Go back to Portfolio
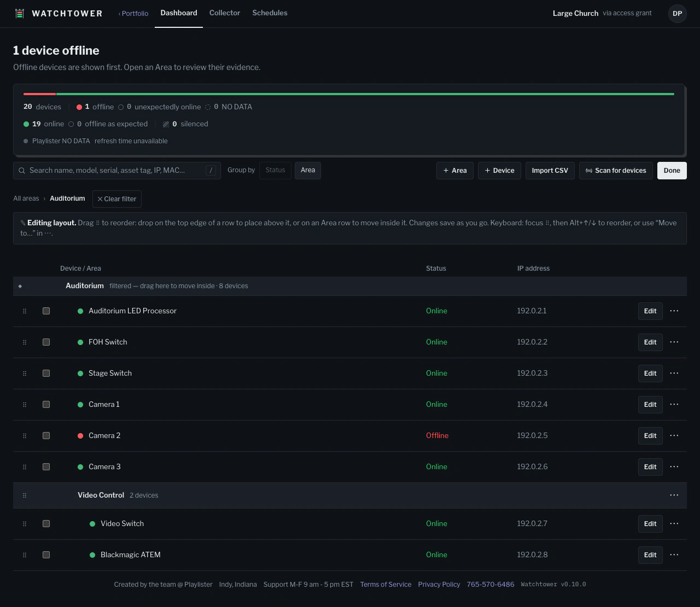Image resolution: width=700 pixels, height=607 pixels. (133, 13)
